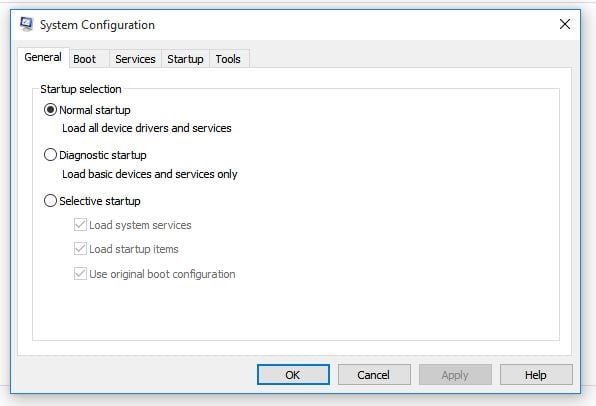This screenshot has height=406, width=596.
Task: Click the System Configuration title text
Action: [97, 25]
